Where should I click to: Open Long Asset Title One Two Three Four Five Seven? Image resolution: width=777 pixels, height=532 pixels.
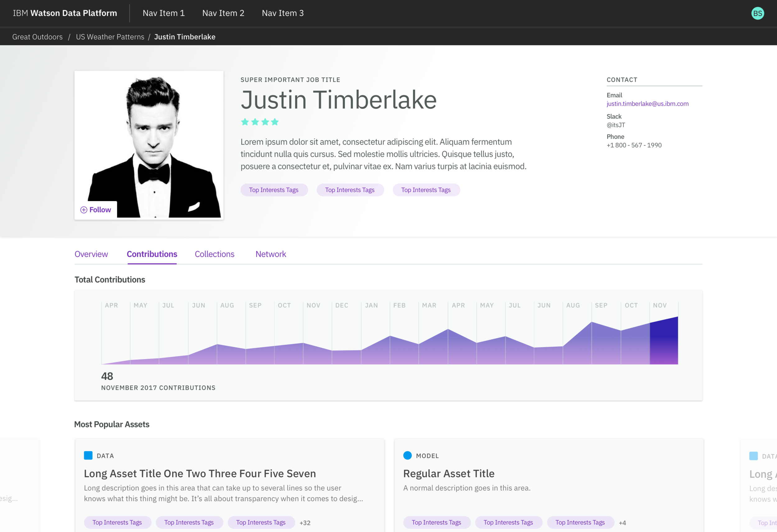pyautogui.click(x=200, y=474)
